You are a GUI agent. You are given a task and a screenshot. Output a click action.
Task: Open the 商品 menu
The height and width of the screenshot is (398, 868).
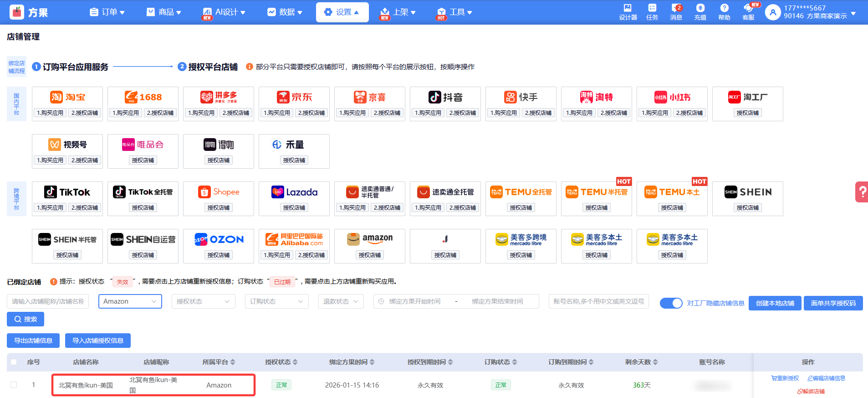point(164,12)
